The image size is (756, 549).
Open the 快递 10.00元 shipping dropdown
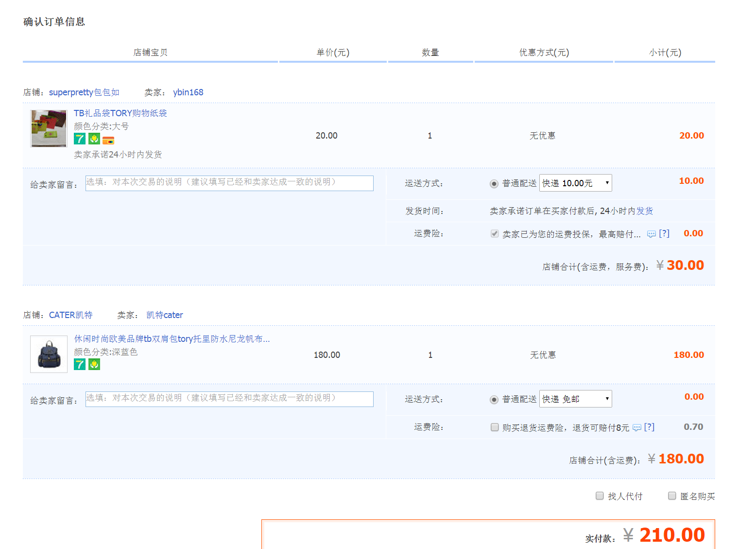575,183
